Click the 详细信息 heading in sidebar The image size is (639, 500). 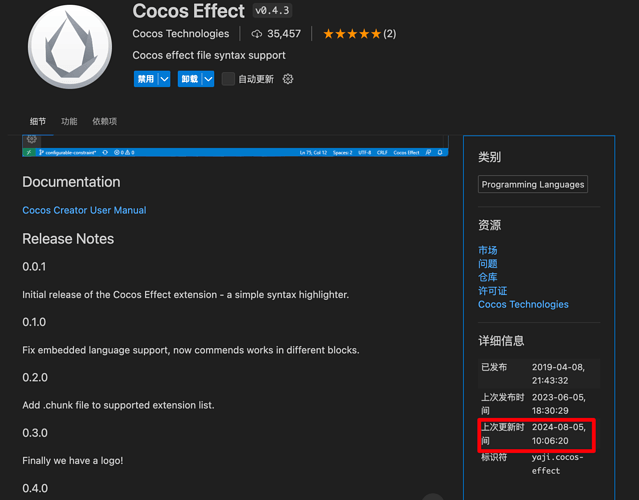tap(501, 341)
